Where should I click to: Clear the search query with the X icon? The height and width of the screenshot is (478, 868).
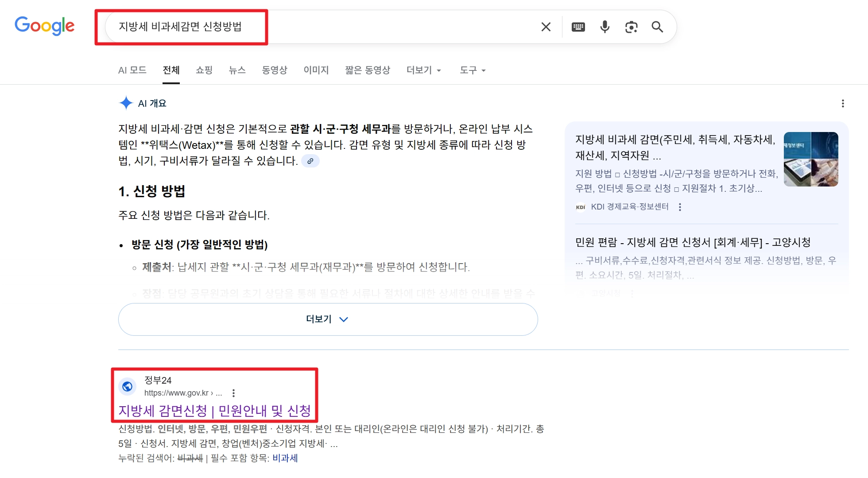(x=546, y=27)
